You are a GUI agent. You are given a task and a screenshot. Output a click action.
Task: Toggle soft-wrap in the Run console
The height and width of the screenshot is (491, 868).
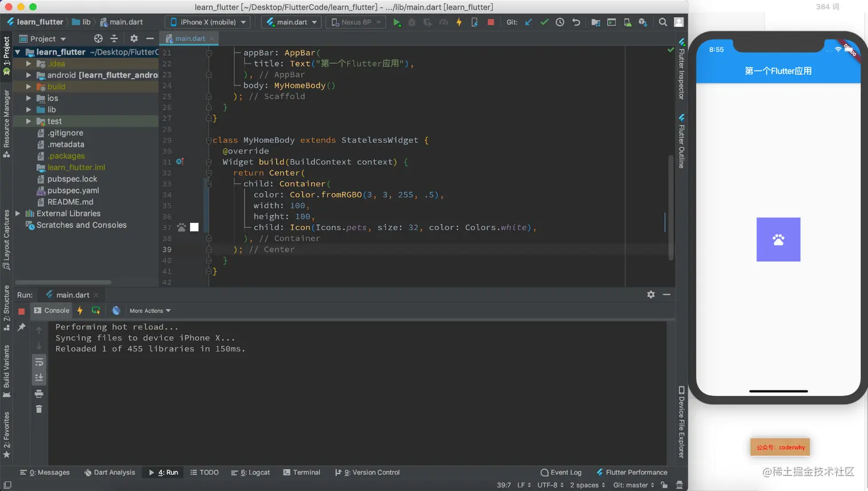click(x=39, y=362)
